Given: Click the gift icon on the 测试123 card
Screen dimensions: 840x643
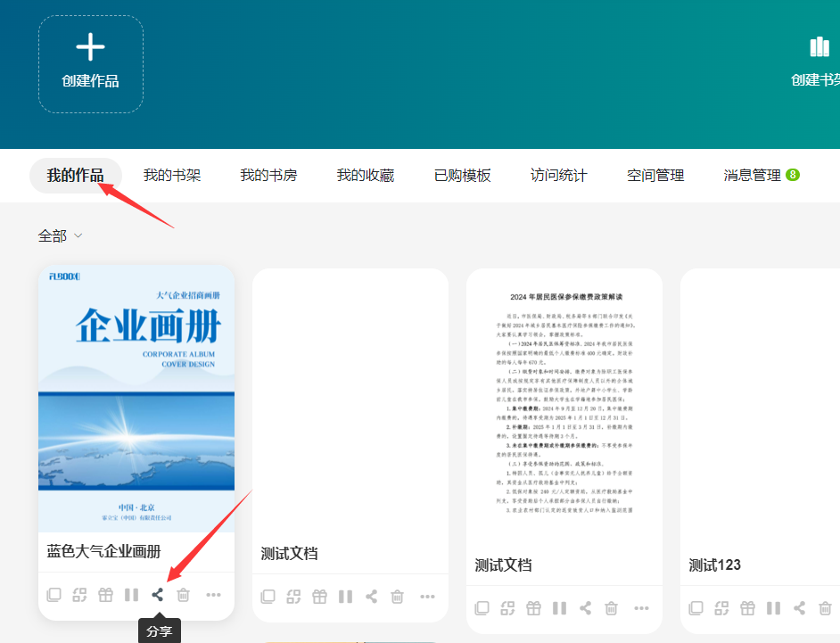Looking at the screenshot, I should pos(747,608).
